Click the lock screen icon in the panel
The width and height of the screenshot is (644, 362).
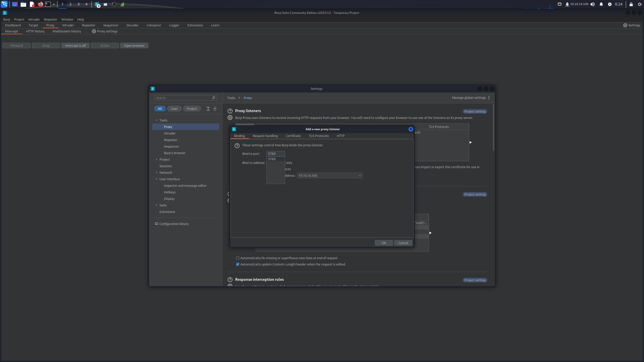[x=631, y=4]
